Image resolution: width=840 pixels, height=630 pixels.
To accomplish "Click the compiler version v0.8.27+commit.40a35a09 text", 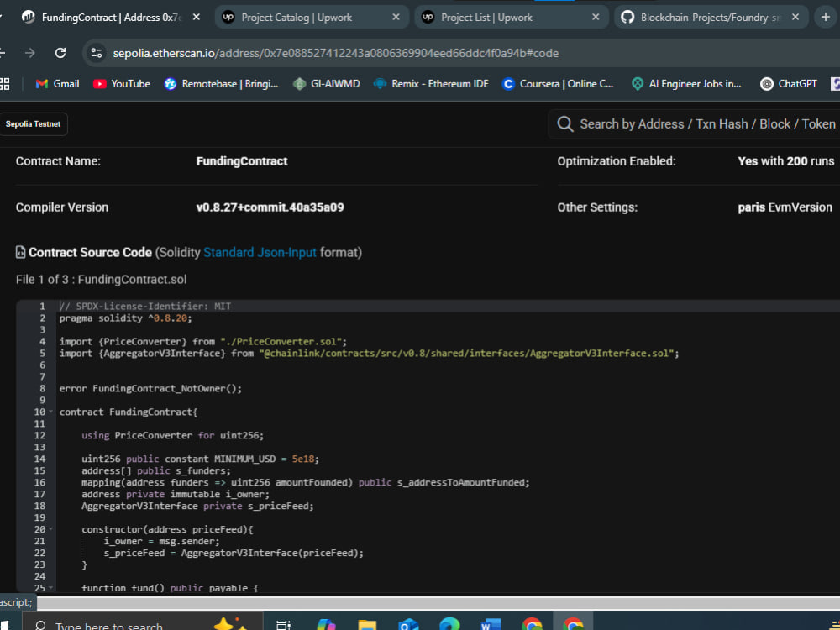I will (270, 207).
